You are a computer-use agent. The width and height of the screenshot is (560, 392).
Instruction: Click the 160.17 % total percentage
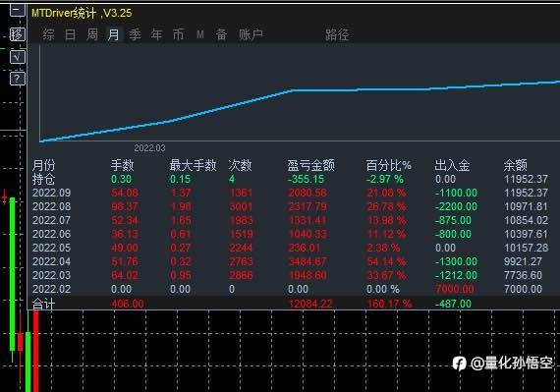[389, 304]
